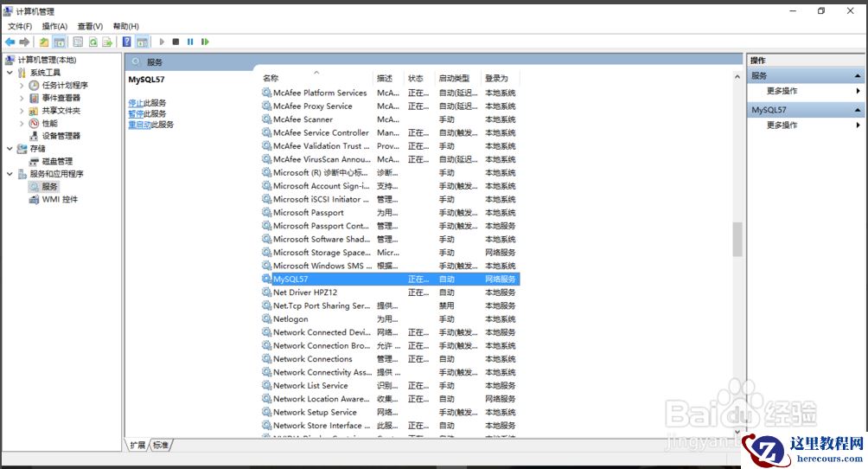Switch to the 标准 tab
Viewport: 868px width, 469px height.
point(161,445)
